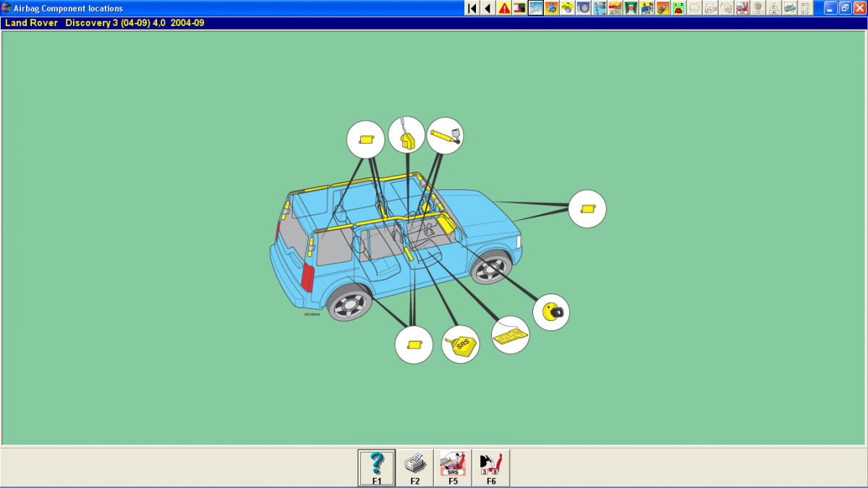868x488 pixels.
Task: Select the seatbelt buckle component callout
Action: (x=407, y=134)
